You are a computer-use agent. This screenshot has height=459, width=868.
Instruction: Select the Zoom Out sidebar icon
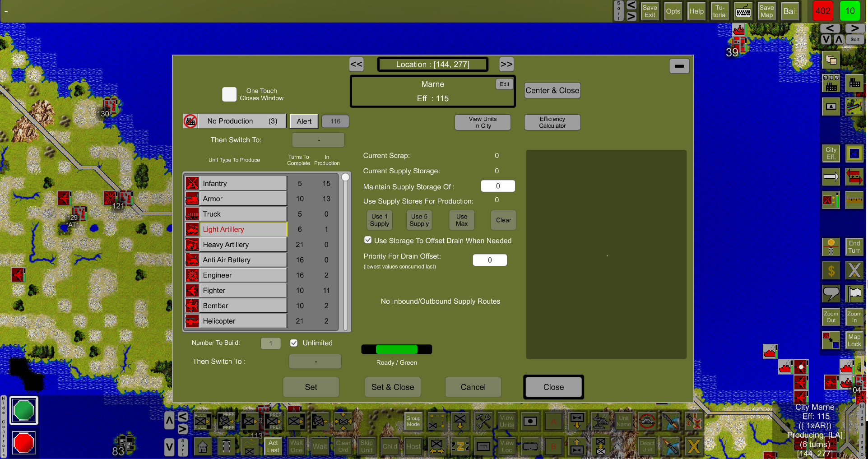[x=831, y=316]
